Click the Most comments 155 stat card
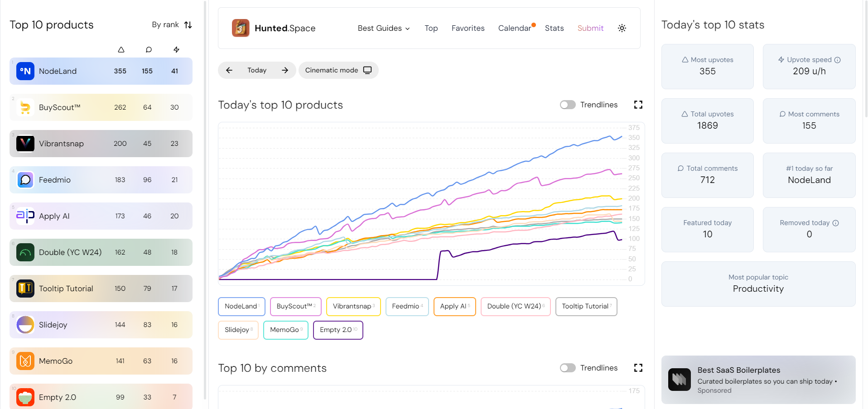This screenshot has width=868, height=409. click(809, 121)
